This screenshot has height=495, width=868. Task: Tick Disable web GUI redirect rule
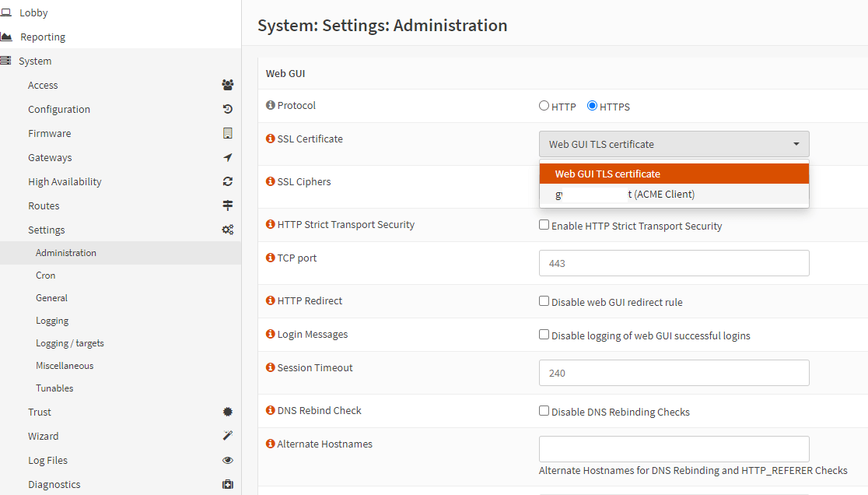pyautogui.click(x=544, y=301)
